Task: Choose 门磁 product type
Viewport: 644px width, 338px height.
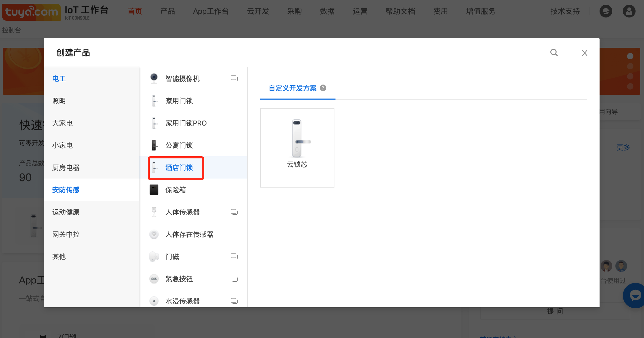Action: click(x=193, y=256)
